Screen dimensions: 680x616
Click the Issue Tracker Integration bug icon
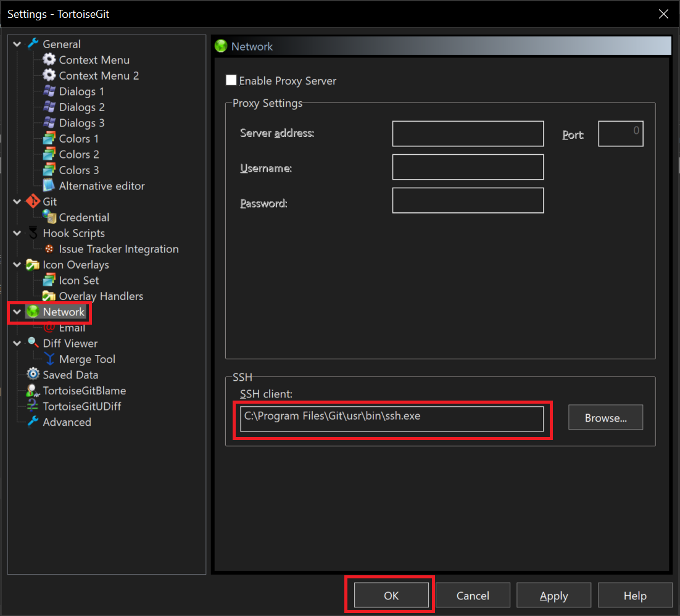click(x=49, y=249)
